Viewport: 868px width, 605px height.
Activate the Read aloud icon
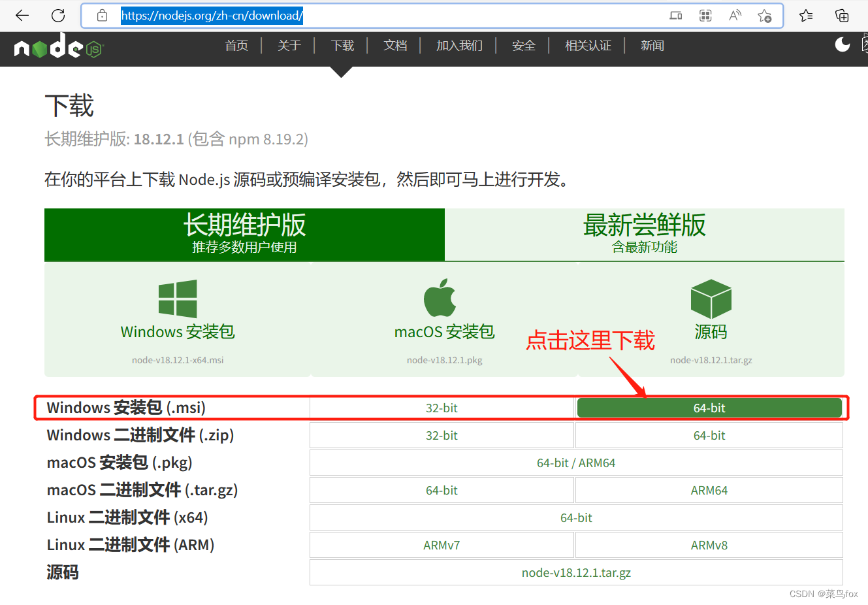[x=735, y=16]
